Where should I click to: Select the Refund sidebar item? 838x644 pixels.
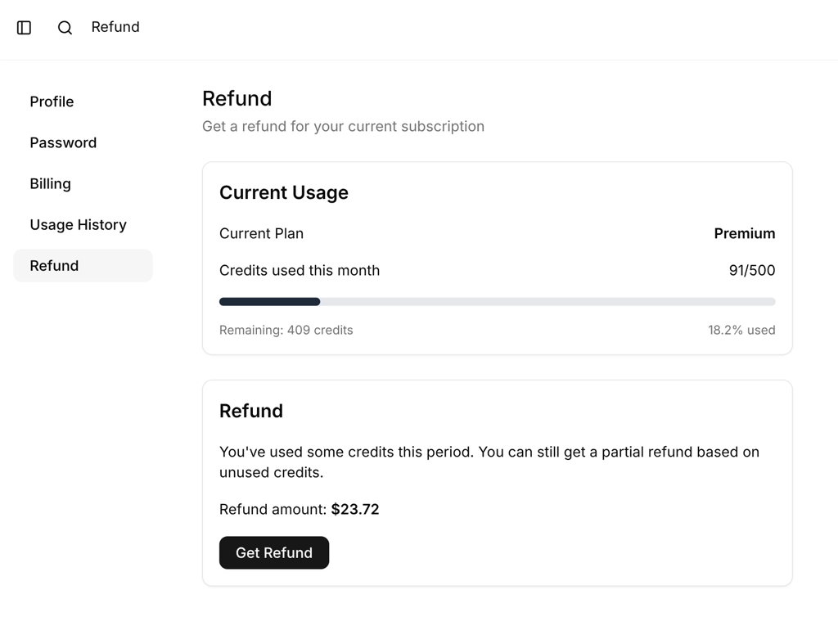[54, 265]
